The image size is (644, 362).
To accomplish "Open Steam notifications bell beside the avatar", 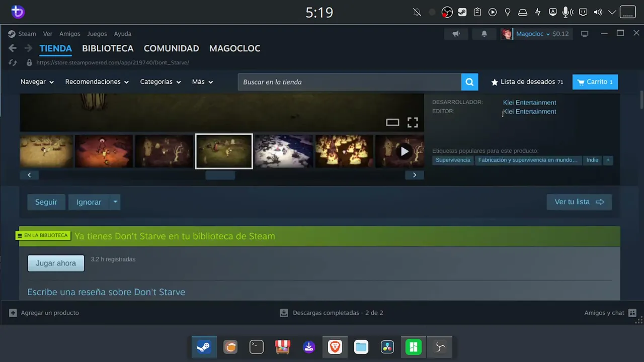I will pyautogui.click(x=484, y=34).
